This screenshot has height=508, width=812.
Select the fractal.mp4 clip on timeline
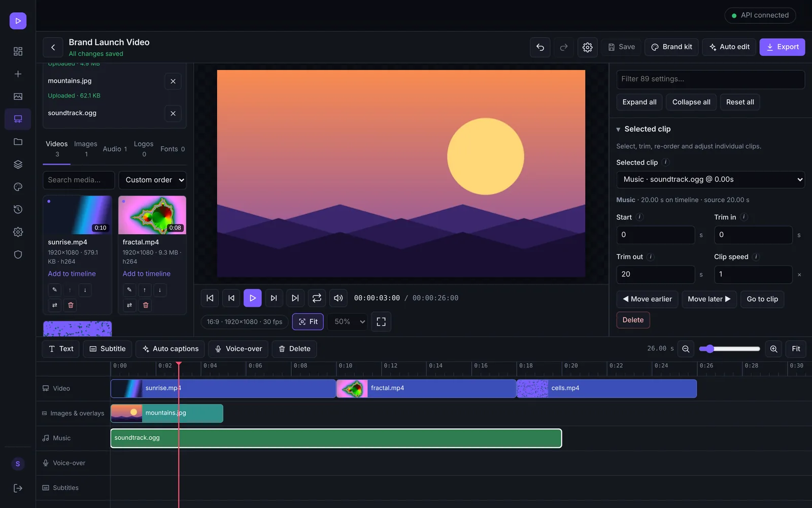pyautogui.click(x=426, y=389)
